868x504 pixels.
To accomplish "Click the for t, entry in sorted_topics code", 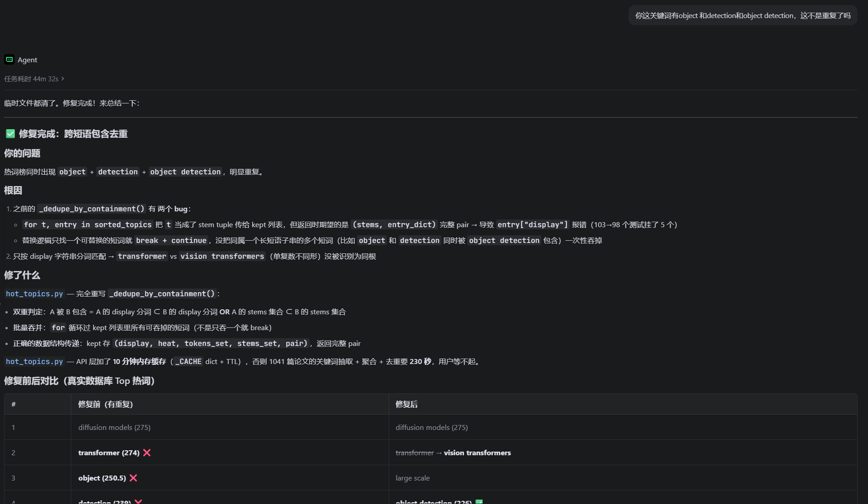I will pyautogui.click(x=88, y=224).
